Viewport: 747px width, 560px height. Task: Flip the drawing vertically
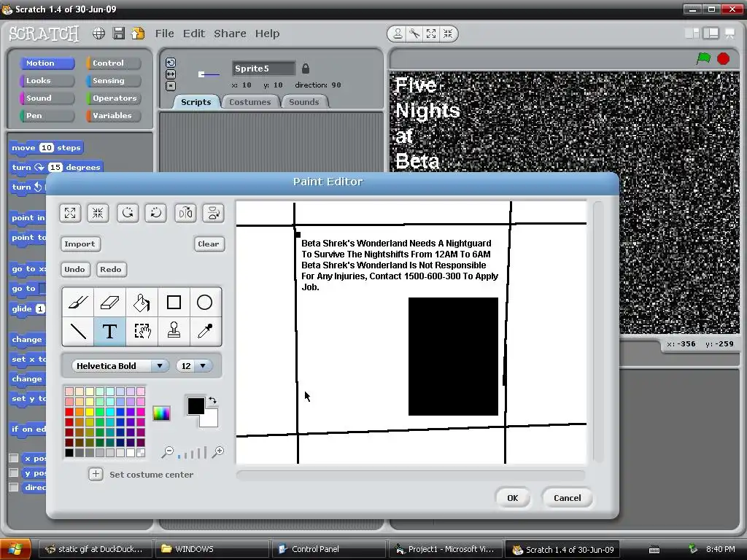(214, 213)
